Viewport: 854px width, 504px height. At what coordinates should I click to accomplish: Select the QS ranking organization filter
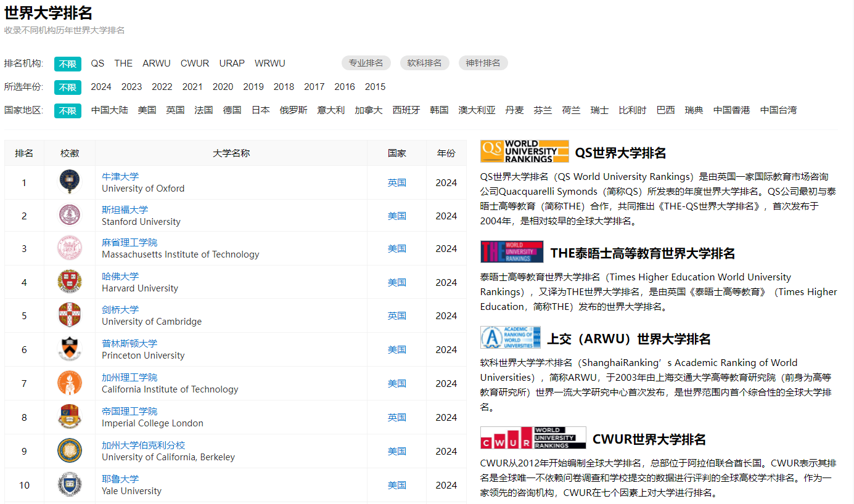pyautogui.click(x=97, y=63)
